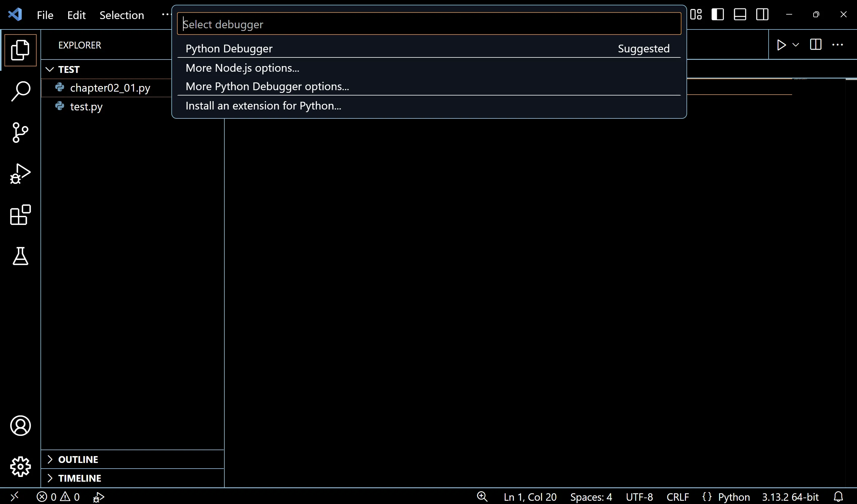Open the Testing flask view
Image resolution: width=857 pixels, height=504 pixels.
click(x=21, y=256)
